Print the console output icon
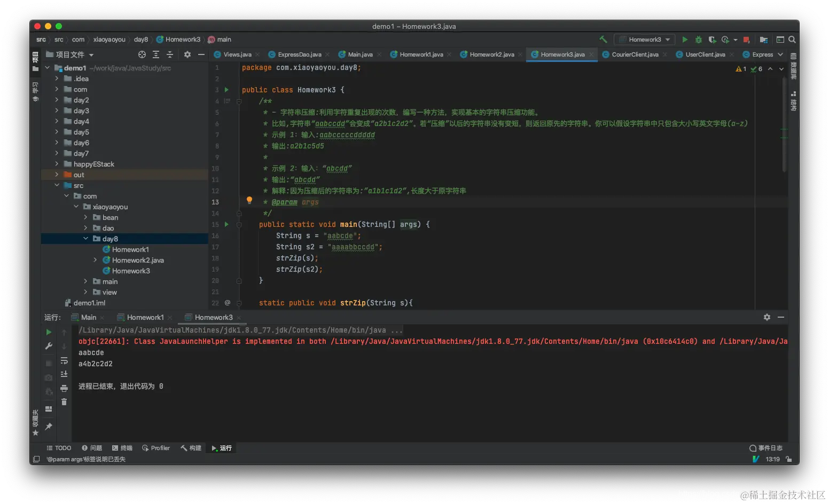 64,388
